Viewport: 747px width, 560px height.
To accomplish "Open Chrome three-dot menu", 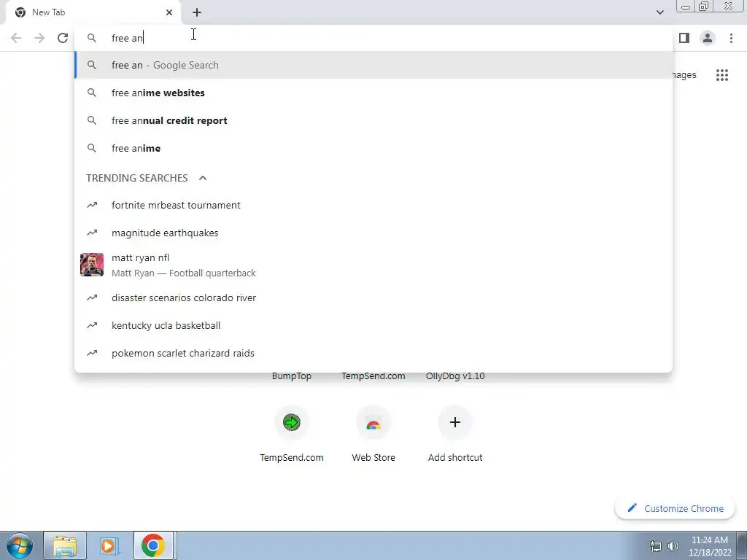I will tap(731, 38).
